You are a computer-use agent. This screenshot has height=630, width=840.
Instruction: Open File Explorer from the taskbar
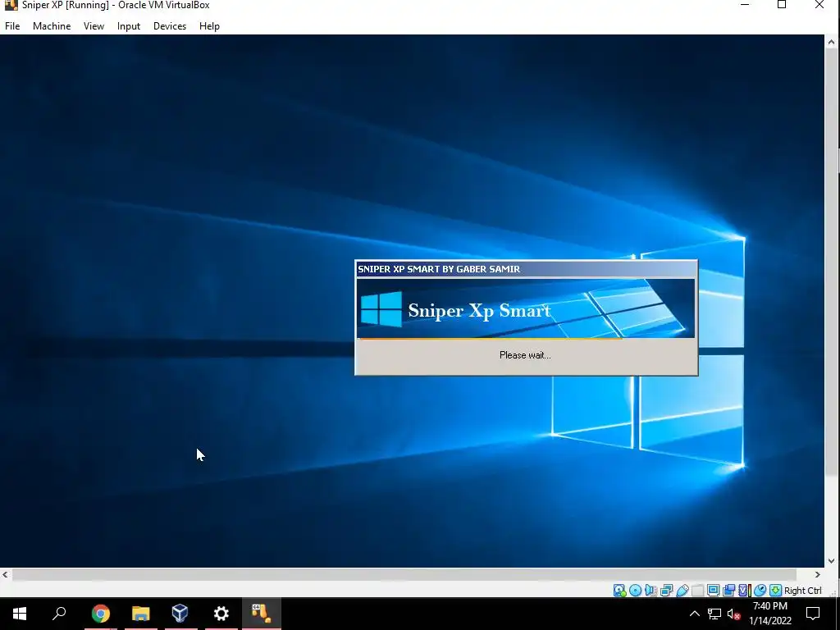140,614
